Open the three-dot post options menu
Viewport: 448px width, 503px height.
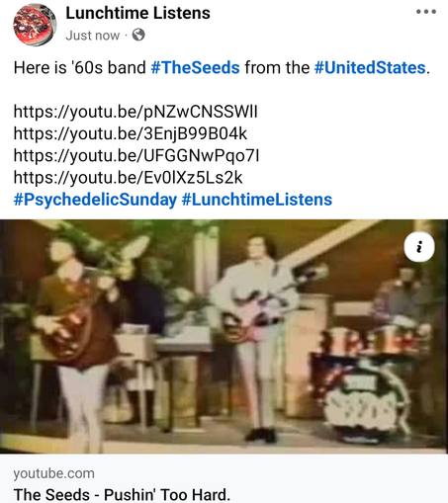(x=426, y=12)
